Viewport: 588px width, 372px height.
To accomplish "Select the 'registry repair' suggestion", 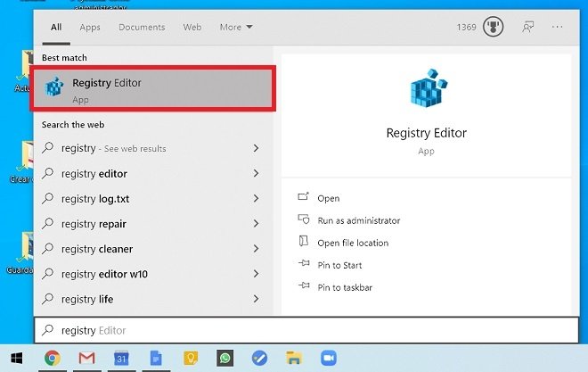I will [x=152, y=224].
